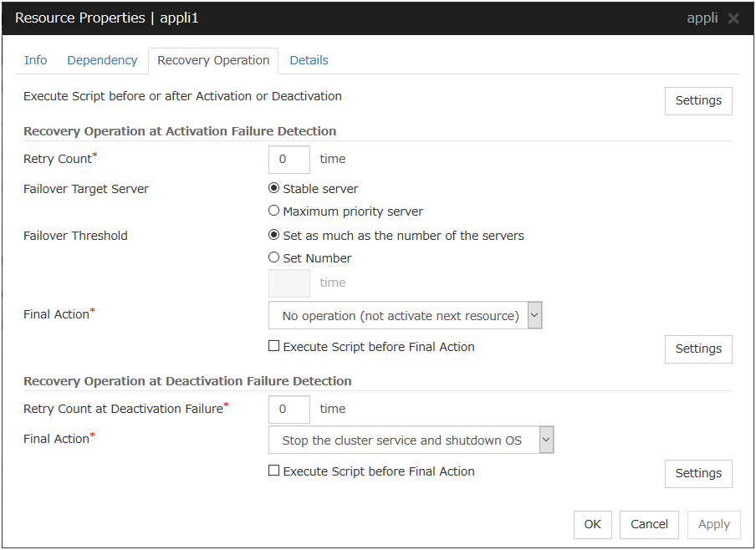Expand the activation Final Action dropdown
The image size is (756, 550).
tap(406, 316)
